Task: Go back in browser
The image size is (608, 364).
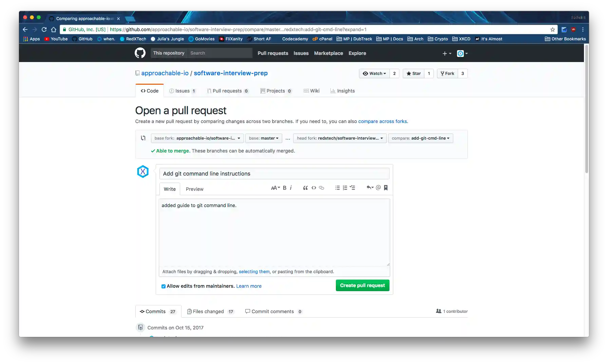Action: [x=25, y=29]
